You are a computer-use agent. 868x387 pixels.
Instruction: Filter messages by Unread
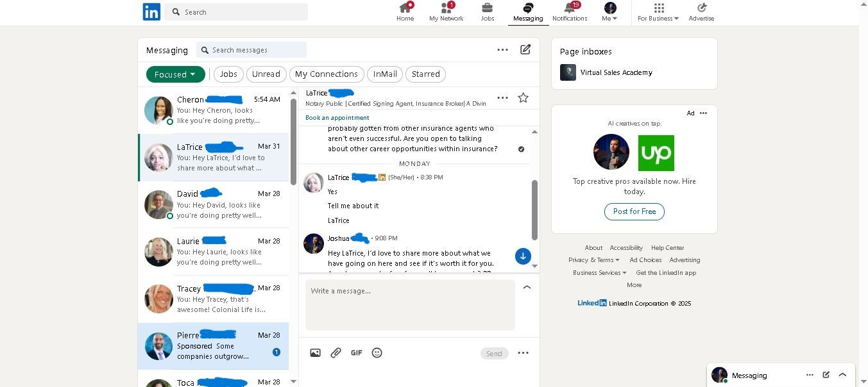point(266,74)
